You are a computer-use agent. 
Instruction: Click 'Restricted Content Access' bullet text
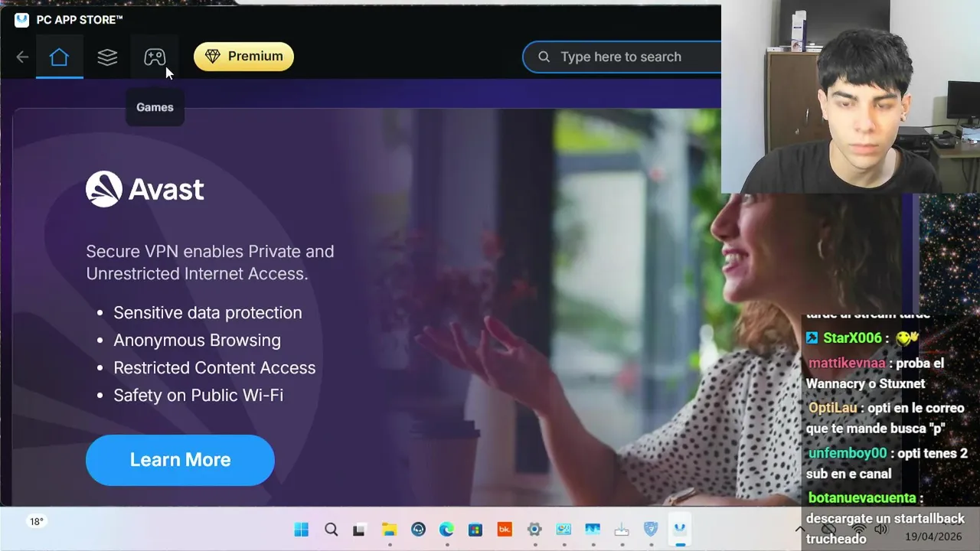(214, 368)
